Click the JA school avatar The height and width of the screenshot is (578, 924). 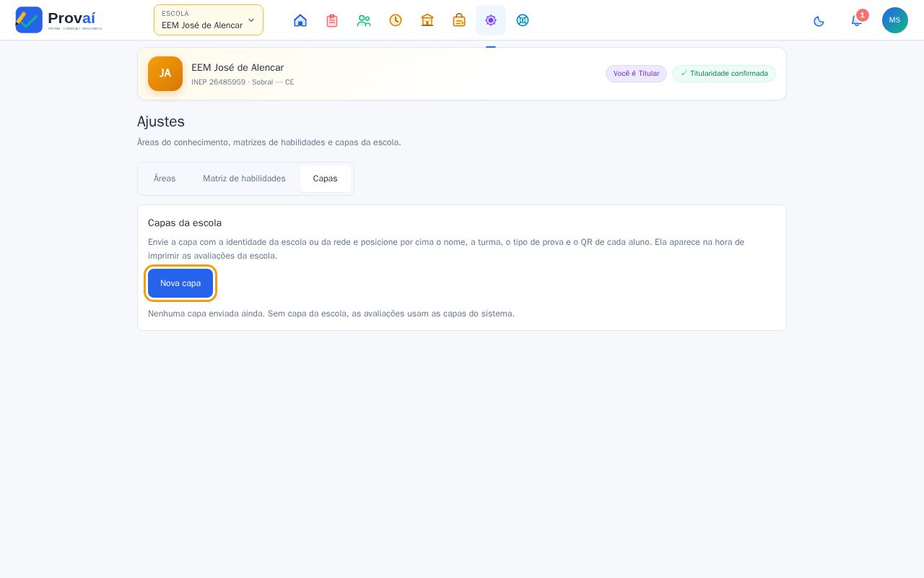[x=165, y=74]
